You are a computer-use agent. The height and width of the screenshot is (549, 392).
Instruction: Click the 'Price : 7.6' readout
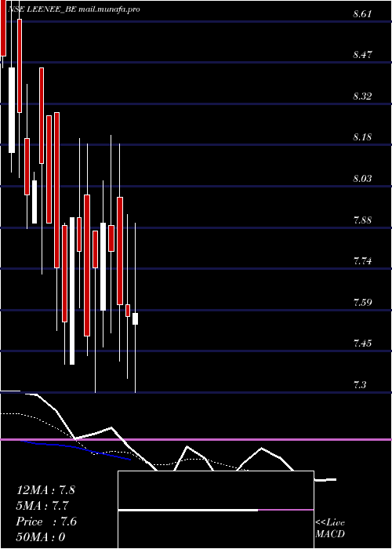tap(46, 522)
